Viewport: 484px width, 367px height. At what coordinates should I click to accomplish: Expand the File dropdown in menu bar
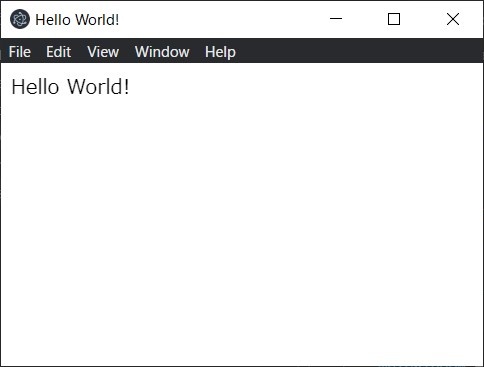click(x=20, y=52)
